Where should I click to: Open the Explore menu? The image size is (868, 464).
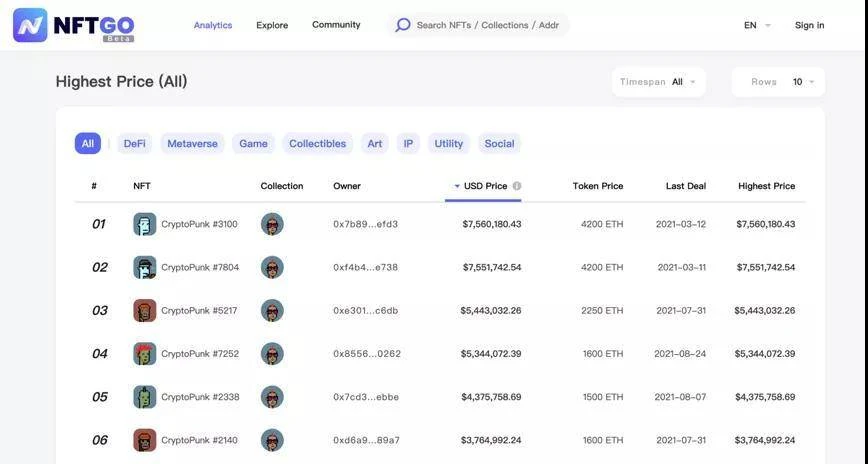272,25
